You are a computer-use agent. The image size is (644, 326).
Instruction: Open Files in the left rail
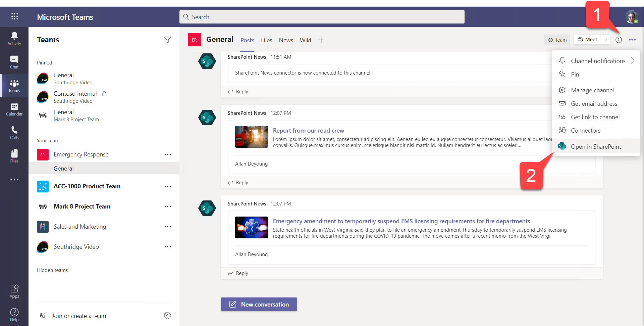pyautogui.click(x=14, y=156)
